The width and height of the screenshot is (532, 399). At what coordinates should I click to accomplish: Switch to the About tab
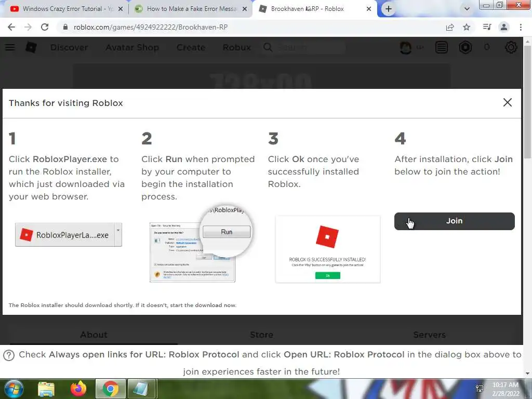(x=94, y=335)
